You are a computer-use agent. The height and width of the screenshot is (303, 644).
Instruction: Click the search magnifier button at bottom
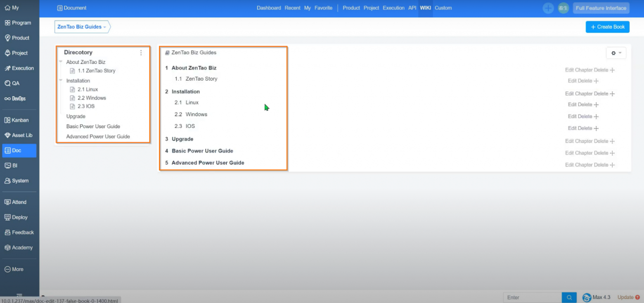point(569,297)
